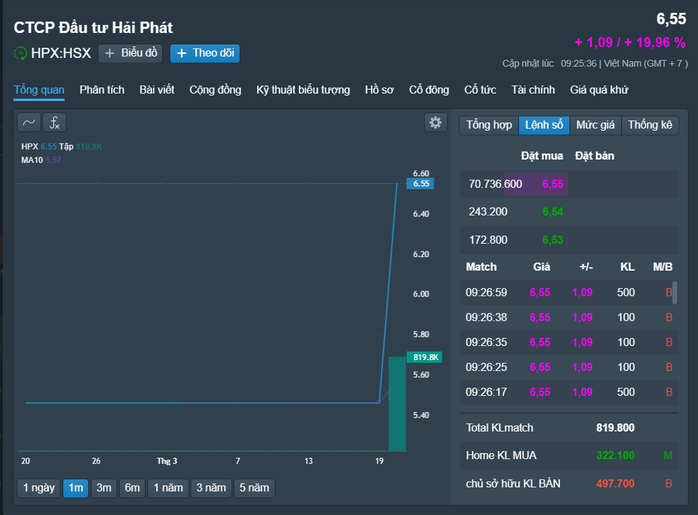The width and height of the screenshot is (698, 515).
Task: Click the Theo dõi follow button
Action: coord(205,53)
